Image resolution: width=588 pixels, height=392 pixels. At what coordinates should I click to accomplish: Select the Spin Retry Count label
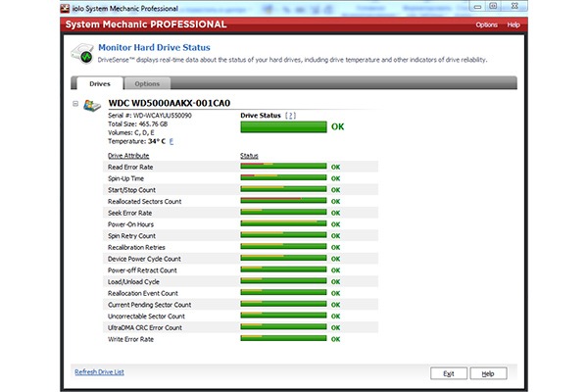click(131, 236)
